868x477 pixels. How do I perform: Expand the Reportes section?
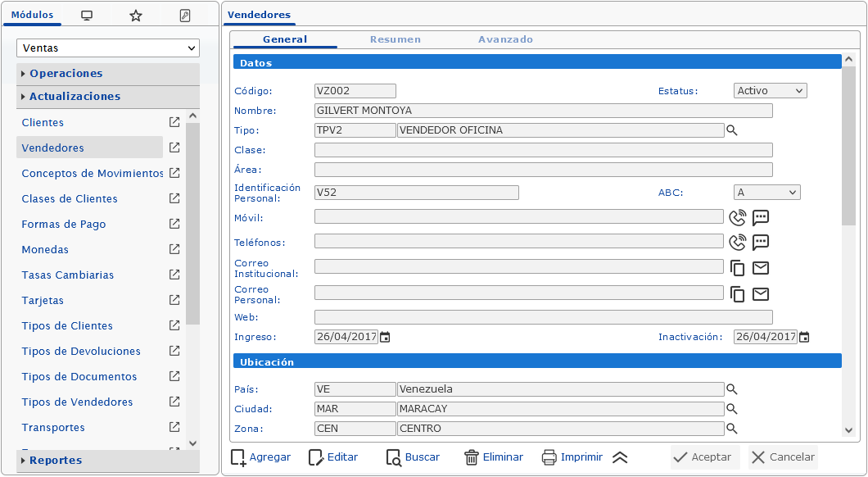pos(108,461)
